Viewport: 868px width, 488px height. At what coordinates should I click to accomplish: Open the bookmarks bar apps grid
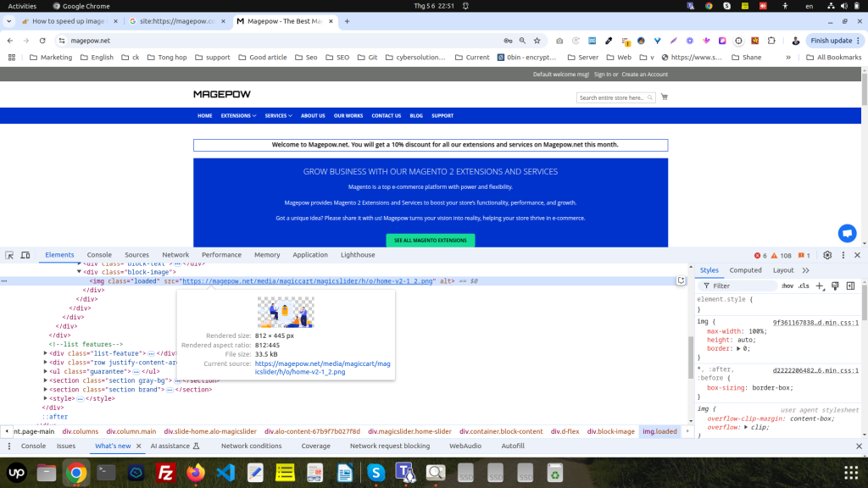pyautogui.click(x=12, y=58)
